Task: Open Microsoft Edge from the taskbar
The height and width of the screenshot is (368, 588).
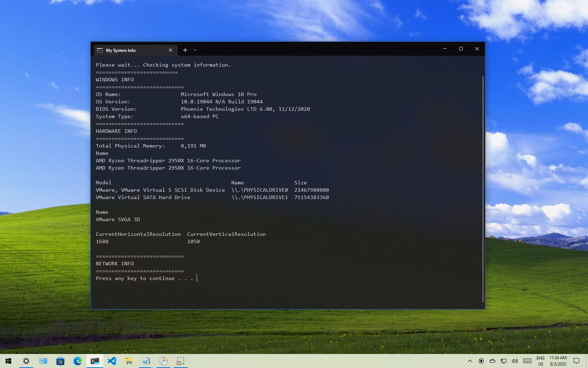Action: pos(78,361)
